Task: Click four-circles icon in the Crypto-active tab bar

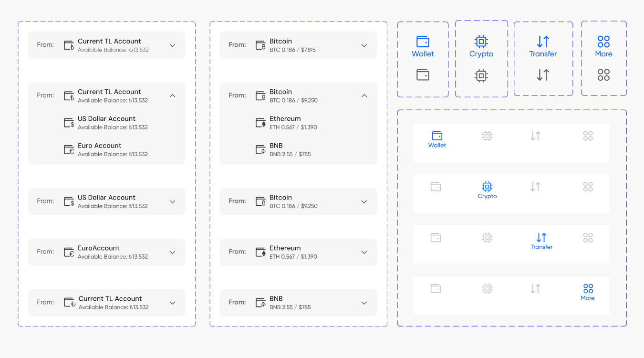Action: tap(588, 187)
